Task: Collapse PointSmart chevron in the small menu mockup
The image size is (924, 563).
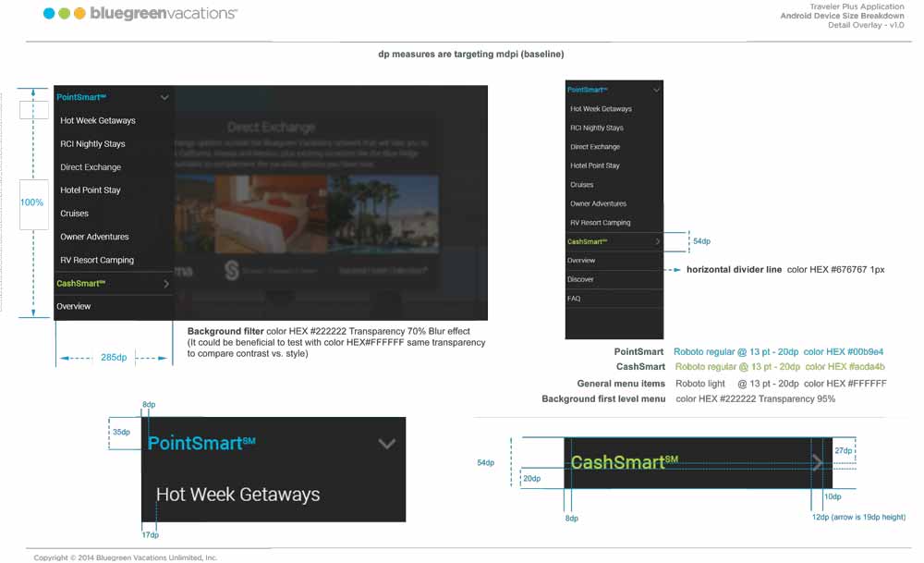Action: click(x=656, y=90)
